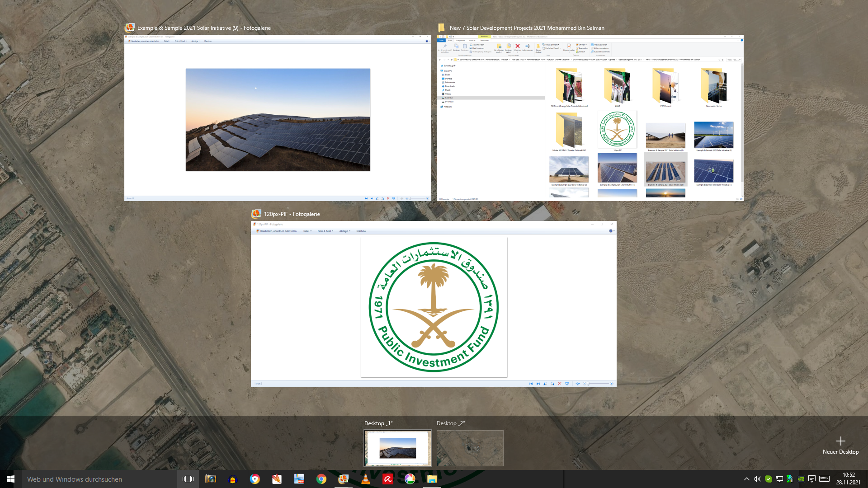The height and width of the screenshot is (488, 868).
Task: Select the Fotogalerie icon in the taskbar
Action: (344, 479)
